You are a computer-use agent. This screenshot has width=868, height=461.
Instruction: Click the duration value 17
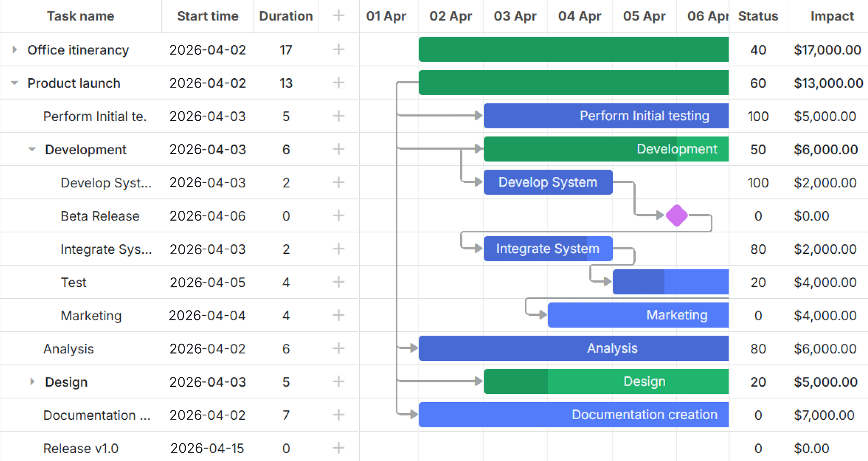(286, 50)
